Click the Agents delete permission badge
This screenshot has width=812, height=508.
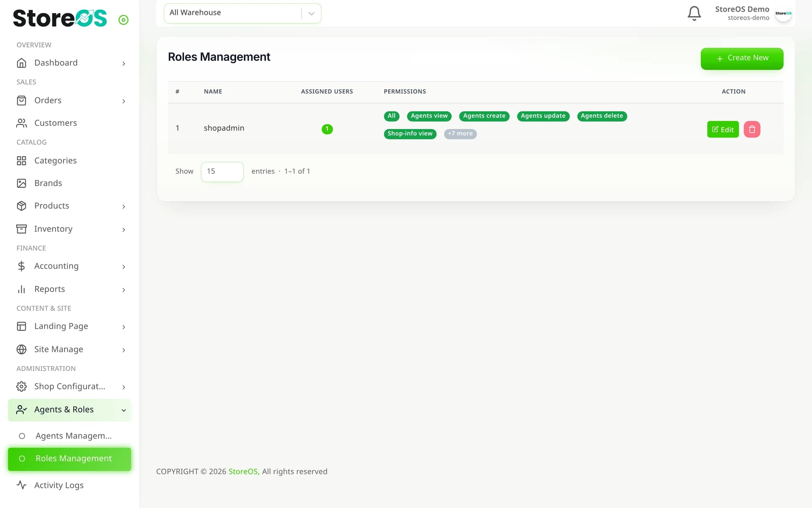point(602,116)
